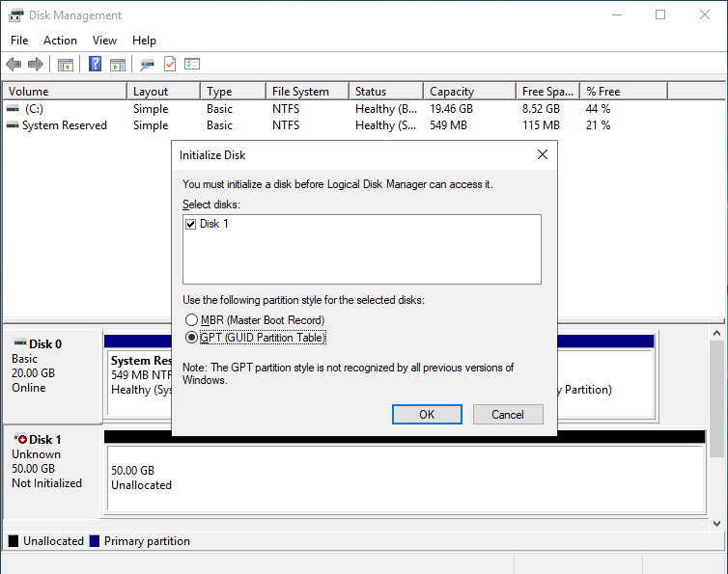Viewport: 728px width, 574px height.
Task: Click the Disk 1 Not Initialized label panel
Action: (x=51, y=472)
